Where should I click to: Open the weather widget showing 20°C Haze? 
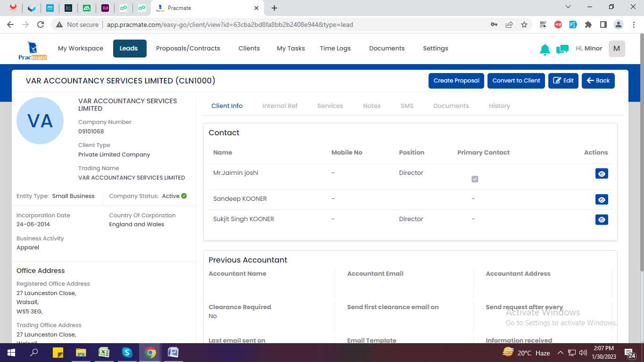pos(526,353)
